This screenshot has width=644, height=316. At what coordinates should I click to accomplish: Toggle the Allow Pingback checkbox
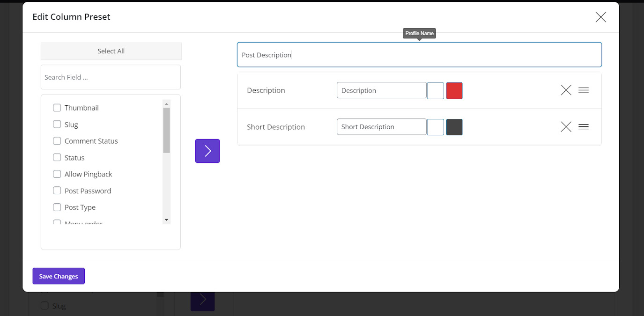pos(57,174)
